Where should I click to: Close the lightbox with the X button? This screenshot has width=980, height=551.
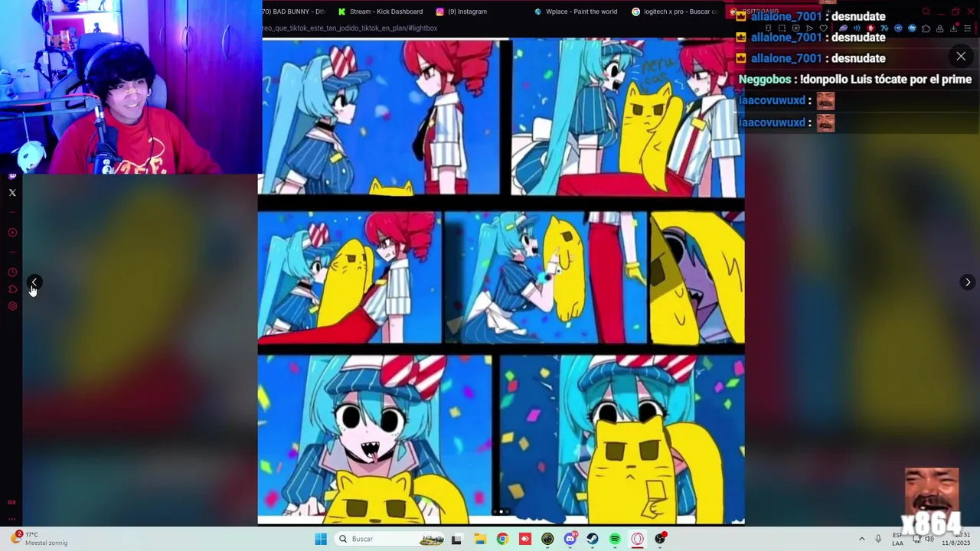tap(961, 56)
